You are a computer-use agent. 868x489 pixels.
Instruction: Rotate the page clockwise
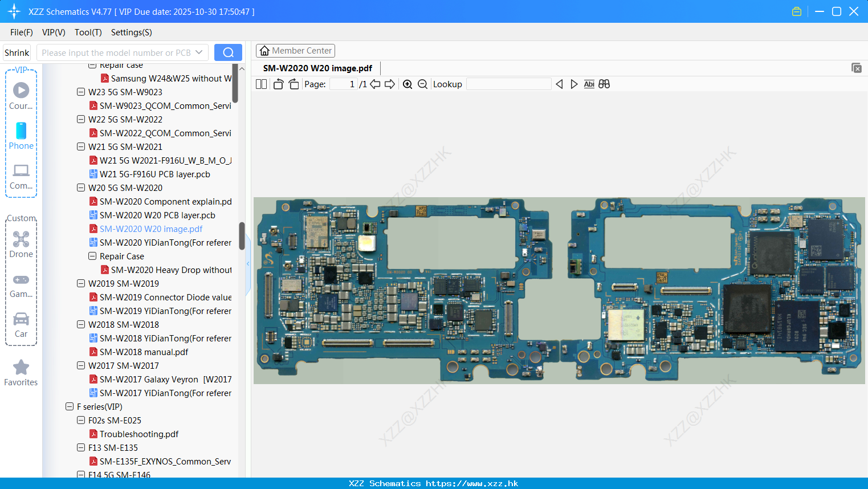click(294, 84)
